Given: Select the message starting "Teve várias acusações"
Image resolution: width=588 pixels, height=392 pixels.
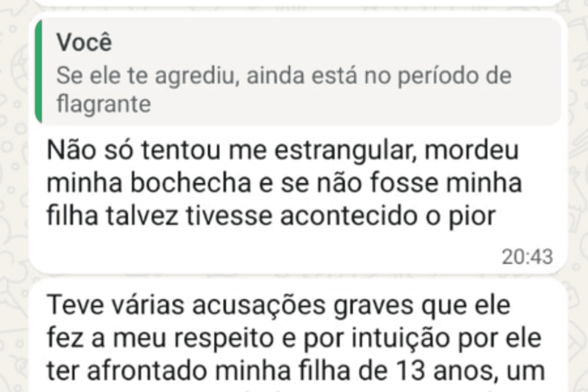Looking at the screenshot, I should pos(294,338).
